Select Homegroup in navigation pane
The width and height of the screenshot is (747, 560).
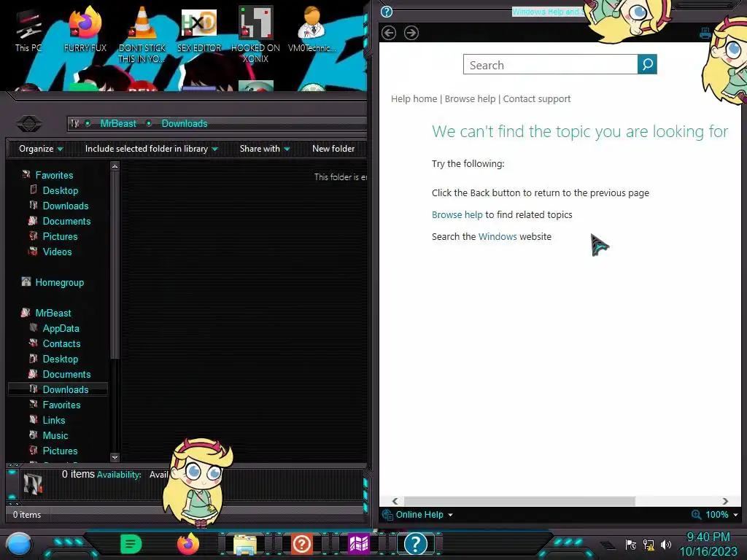click(x=59, y=282)
